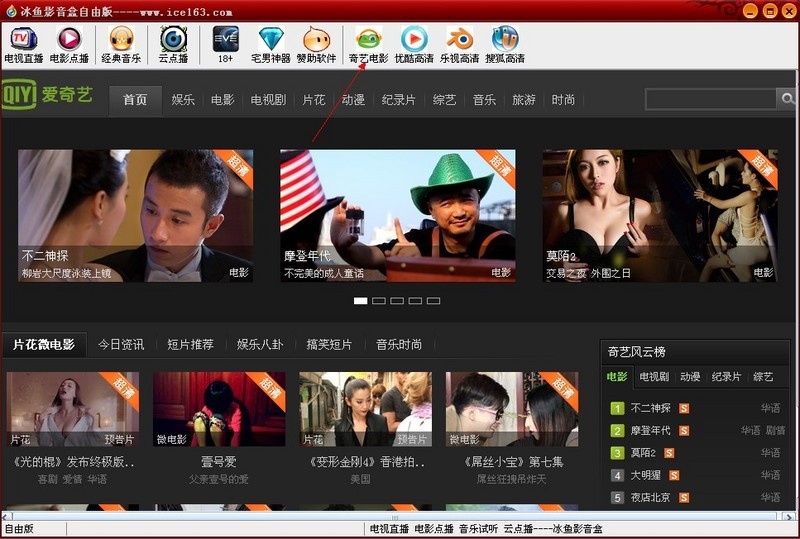The height and width of the screenshot is (539, 800).
Task: Select 动漫 tab in 奇艺风云榜
Action: point(690,377)
